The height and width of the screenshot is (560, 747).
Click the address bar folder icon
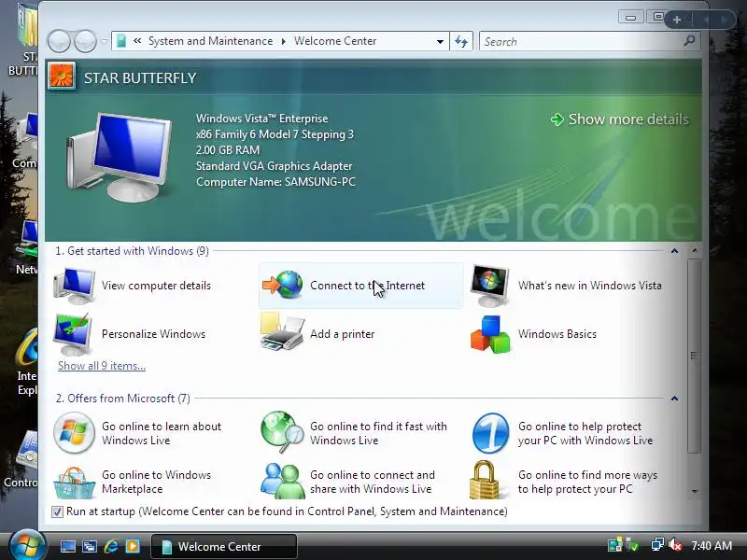[x=121, y=41]
